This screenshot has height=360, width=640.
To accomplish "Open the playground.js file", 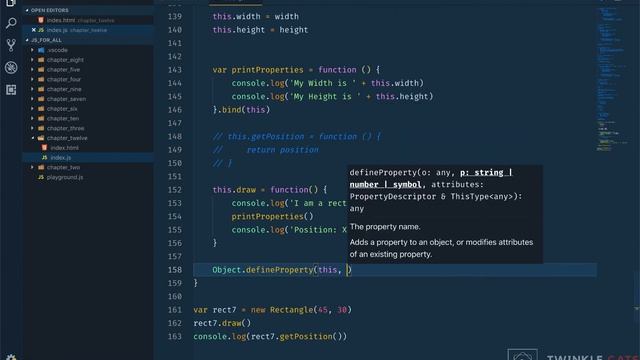I will coord(88,177).
